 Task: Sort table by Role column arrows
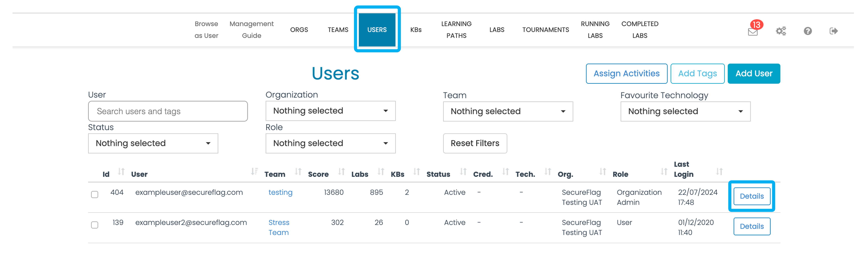[665, 172]
